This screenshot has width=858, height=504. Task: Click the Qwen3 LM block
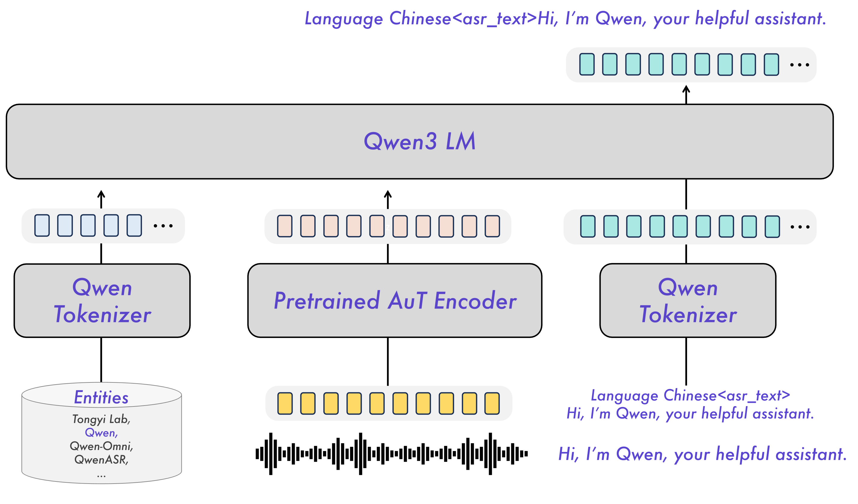pos(419,142)
